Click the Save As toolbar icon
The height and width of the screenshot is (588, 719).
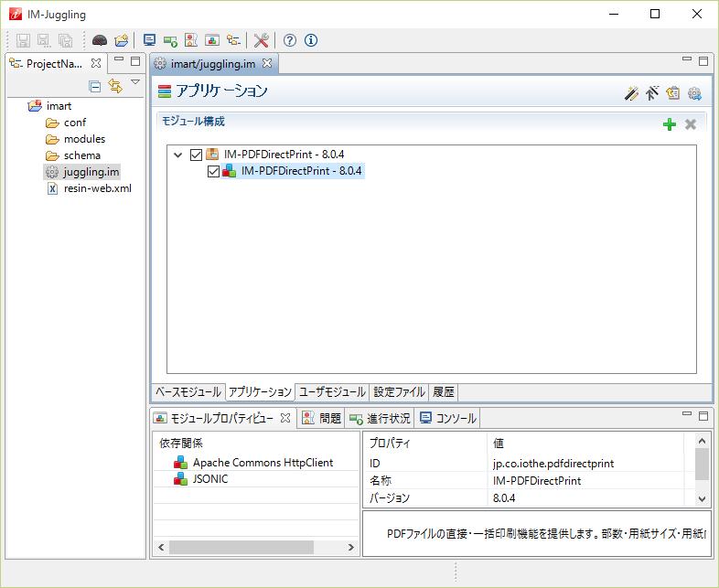pyautogui.click(x=44, y=40)
